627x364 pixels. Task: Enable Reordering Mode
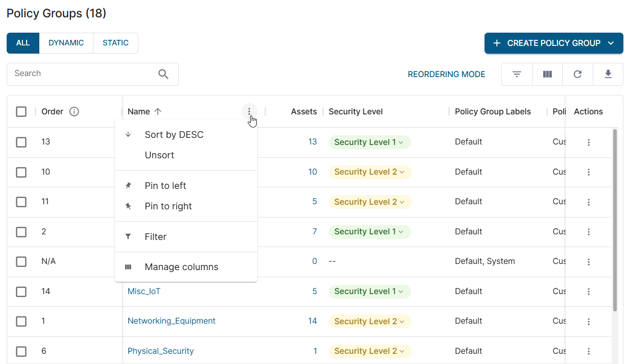pyautogui.click(x=446, y=75)
